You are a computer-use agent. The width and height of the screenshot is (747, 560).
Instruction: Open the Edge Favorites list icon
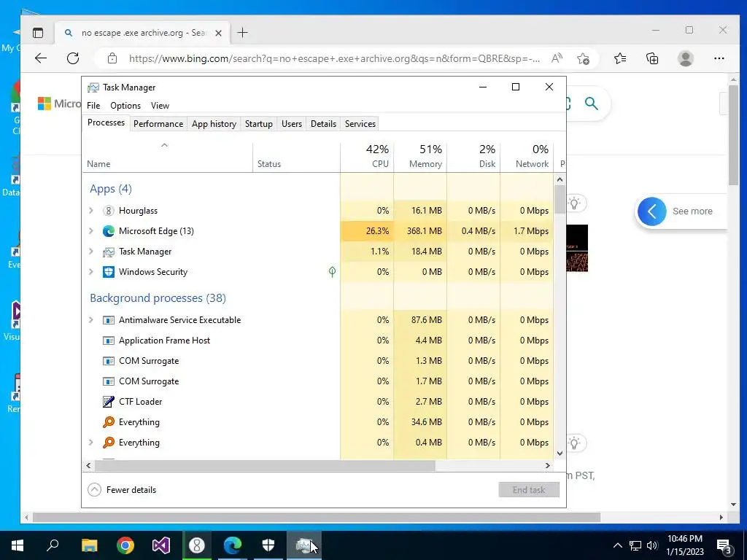point(620,58)
